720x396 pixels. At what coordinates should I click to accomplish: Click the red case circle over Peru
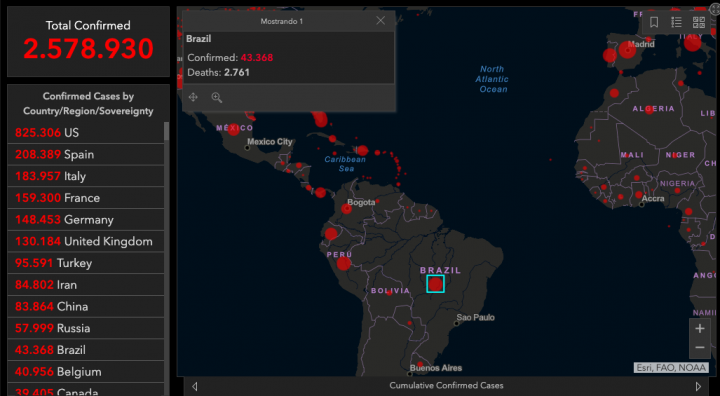343,264
